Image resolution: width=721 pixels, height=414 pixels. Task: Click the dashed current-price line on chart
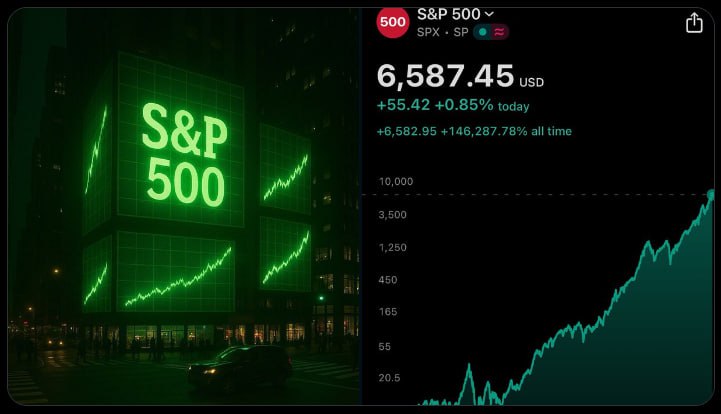[533, 195]
